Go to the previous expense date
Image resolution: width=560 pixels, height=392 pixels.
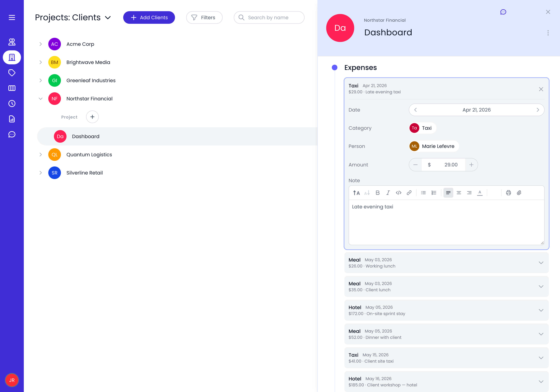click(x=415, y=110)
